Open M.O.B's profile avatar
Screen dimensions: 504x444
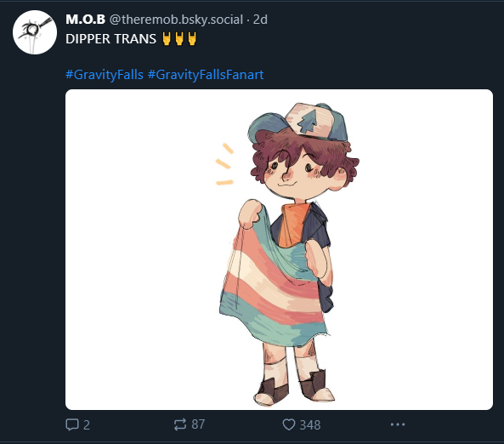coord(35,32)
